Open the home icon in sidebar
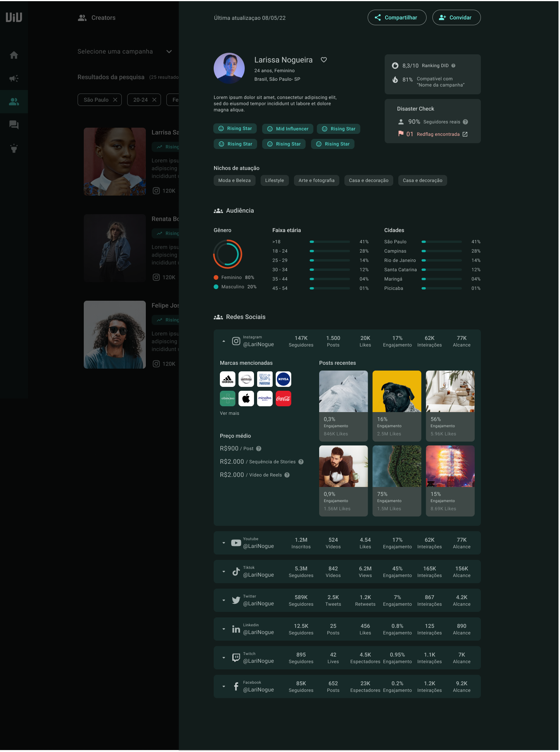This screenshot has height=752, width=560. click(14, 55)
